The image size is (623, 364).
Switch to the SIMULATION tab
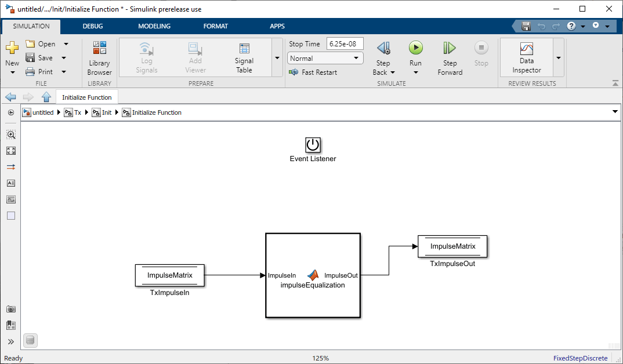click(x=31, y=26)
